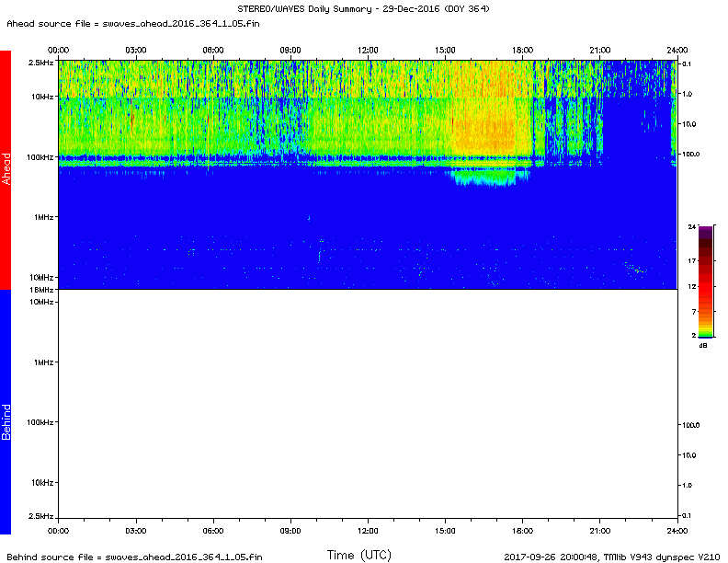Select the Behind source file name text

pos(135,557)
